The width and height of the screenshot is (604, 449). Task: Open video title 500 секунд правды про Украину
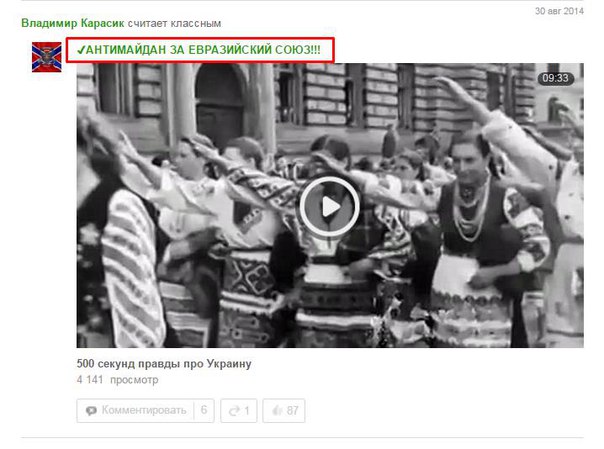(164, 364)
